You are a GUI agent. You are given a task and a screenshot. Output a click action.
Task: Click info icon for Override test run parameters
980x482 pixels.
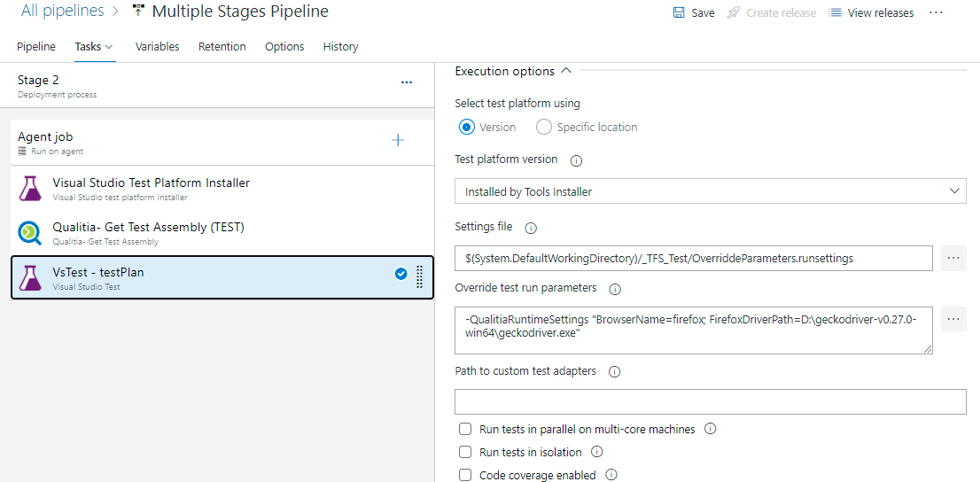[615, 289]
